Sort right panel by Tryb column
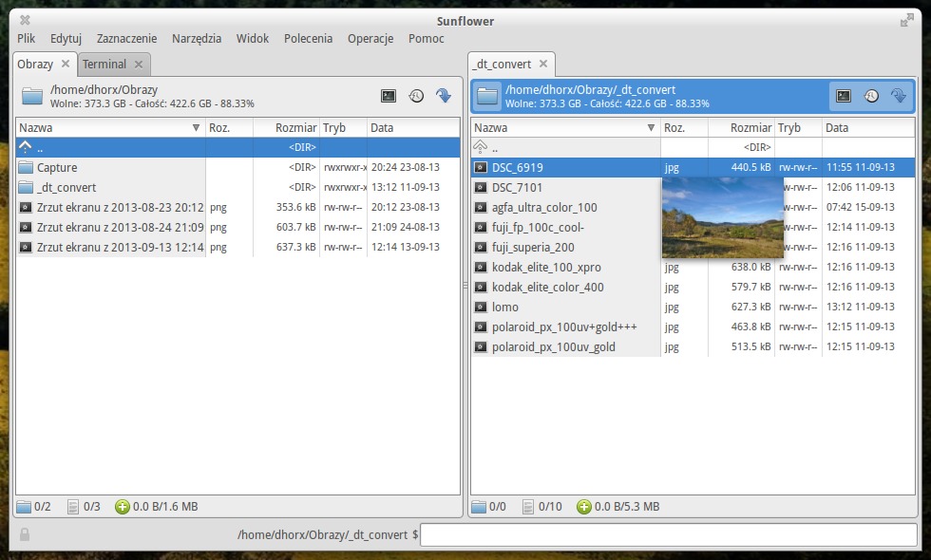 pos(798,127)
